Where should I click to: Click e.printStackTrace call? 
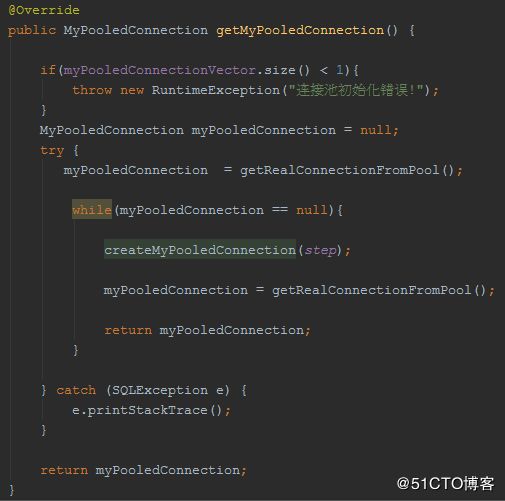pyautogui.click(x=147, y=410)
